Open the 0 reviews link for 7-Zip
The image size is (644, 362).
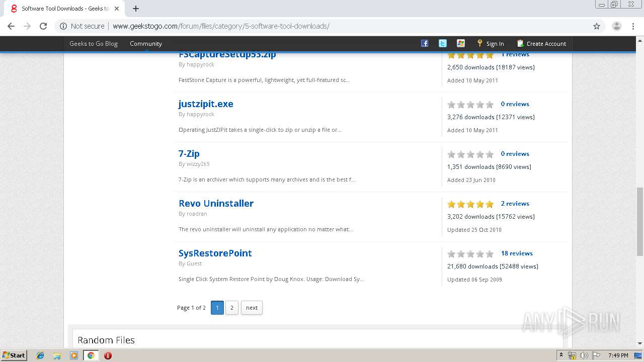tap(515, 154)
